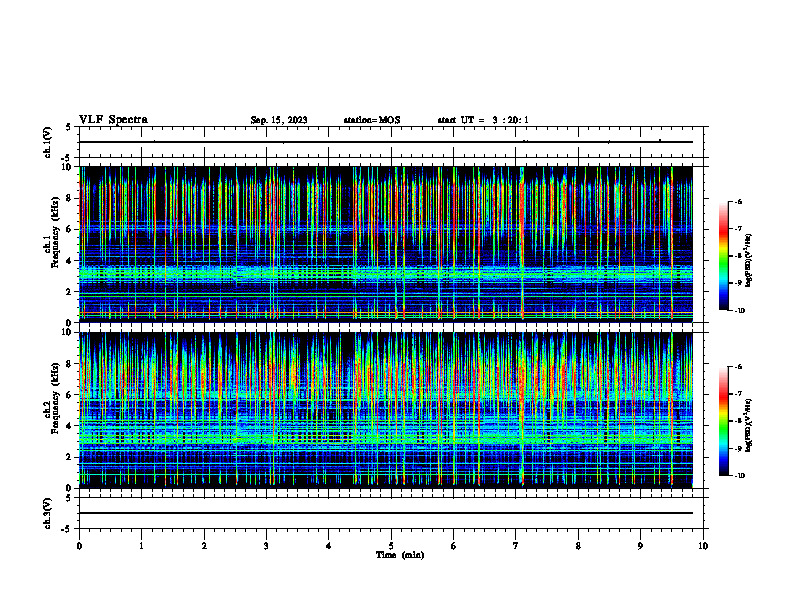The image size is (792, 612).
Task: Click the last time axis tick label "10"
Action: tap(703, 546)
